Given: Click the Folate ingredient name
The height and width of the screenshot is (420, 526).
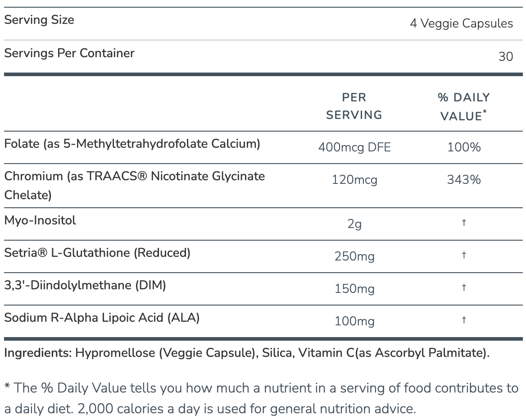Looking at the screenshot, I should 132,144.
